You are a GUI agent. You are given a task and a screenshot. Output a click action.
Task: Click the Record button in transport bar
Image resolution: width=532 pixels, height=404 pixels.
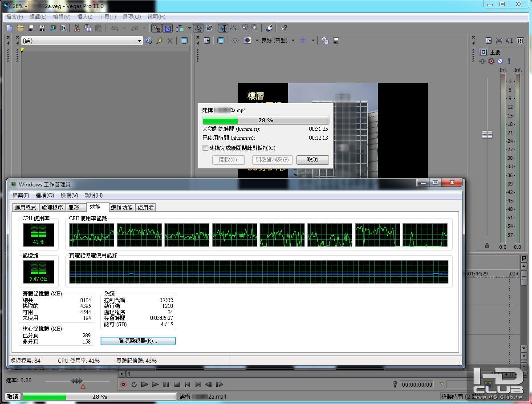tap(123, 384)
